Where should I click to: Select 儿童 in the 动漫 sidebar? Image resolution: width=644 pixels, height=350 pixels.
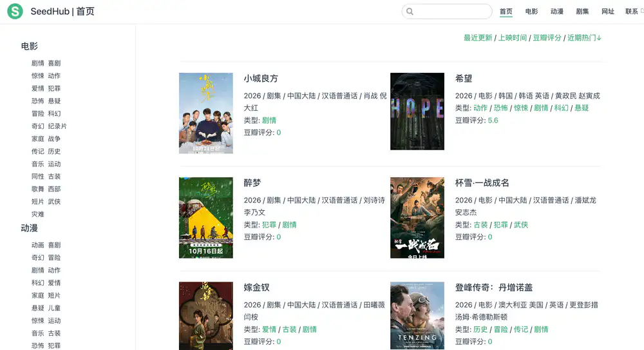tap(54, 308)
